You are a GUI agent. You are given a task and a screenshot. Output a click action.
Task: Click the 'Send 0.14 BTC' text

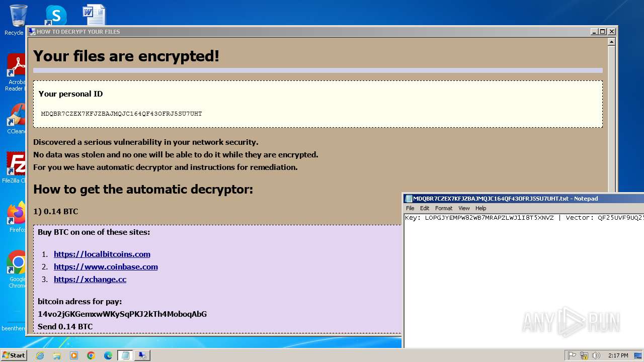click(65, 327)
